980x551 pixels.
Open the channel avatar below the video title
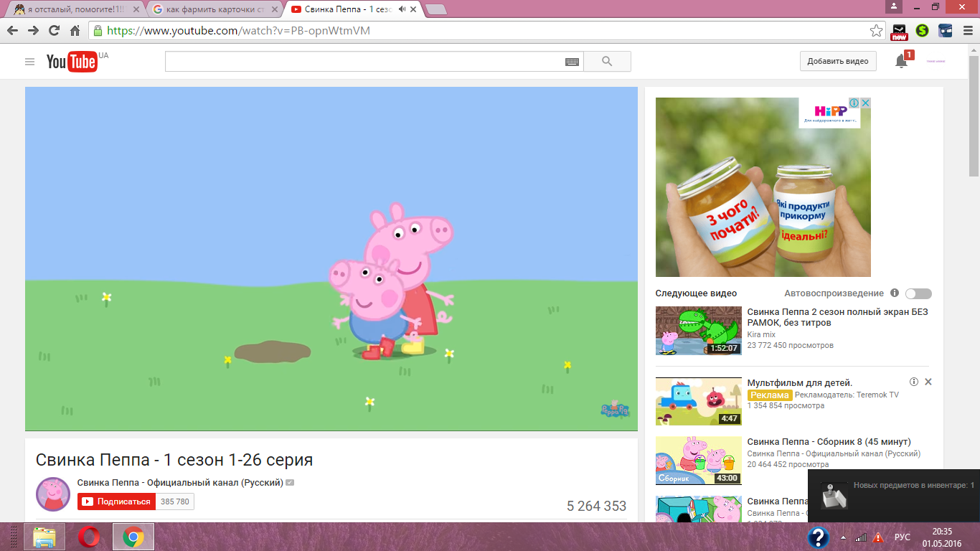(53, 494)
